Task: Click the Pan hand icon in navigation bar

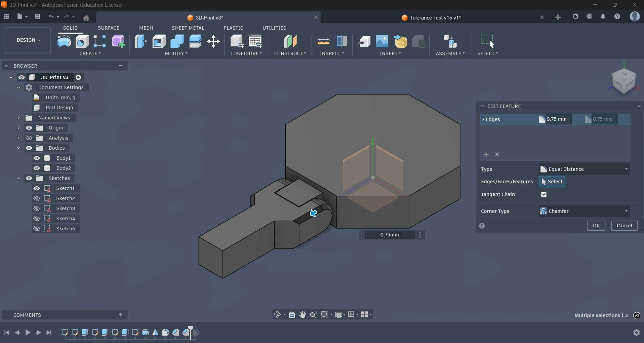Action: [x=303, y=315]
